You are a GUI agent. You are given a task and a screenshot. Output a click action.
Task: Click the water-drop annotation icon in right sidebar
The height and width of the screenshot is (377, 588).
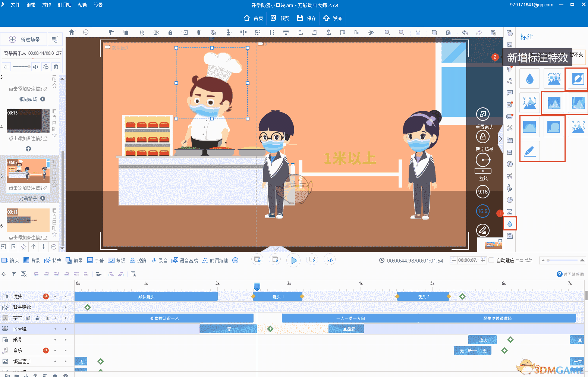[x=510, y=224]
